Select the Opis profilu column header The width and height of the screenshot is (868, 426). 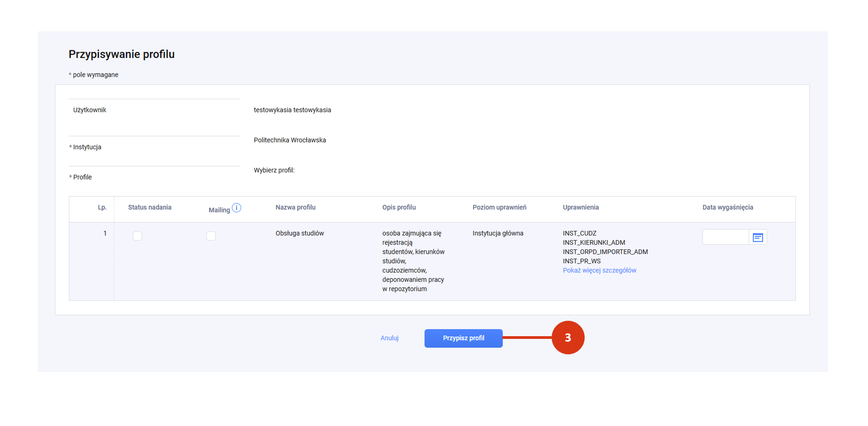click(x=399, y=207)
